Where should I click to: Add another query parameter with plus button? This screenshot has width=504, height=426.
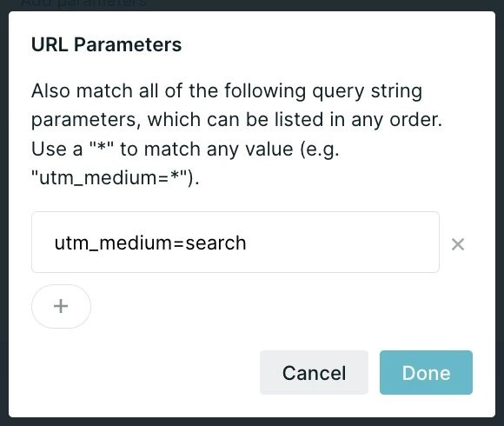tap(61, 306)
